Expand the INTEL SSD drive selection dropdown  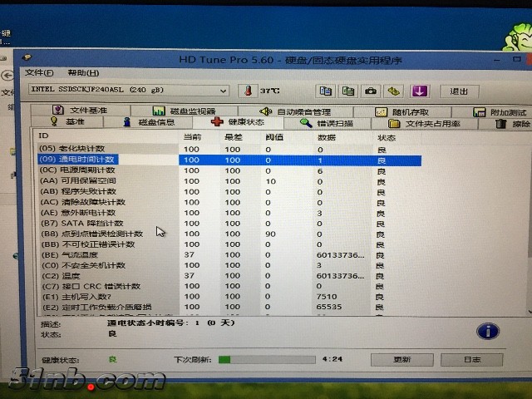pyautogui.click(x=224, y=90)
